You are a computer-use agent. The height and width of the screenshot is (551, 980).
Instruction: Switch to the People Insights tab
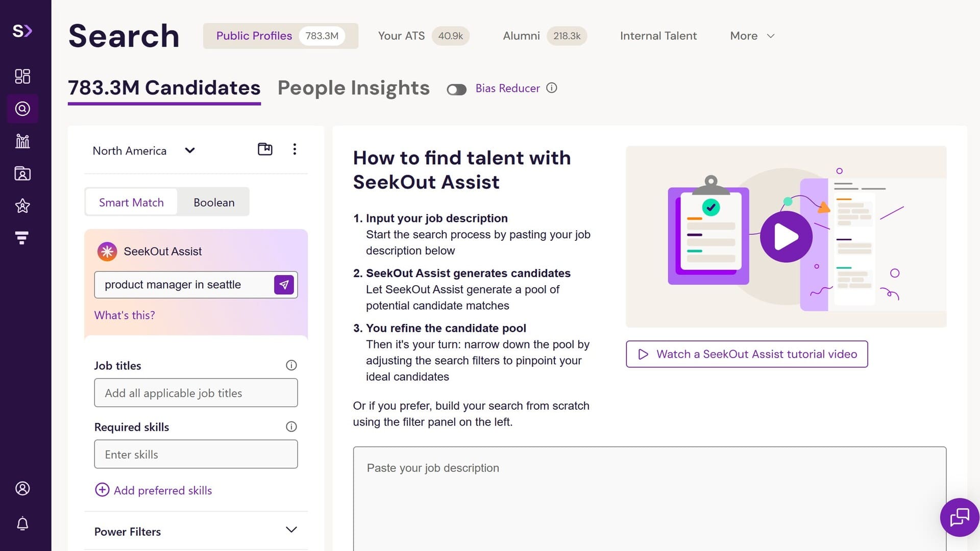pyautogui.click(x=353, y=88)
